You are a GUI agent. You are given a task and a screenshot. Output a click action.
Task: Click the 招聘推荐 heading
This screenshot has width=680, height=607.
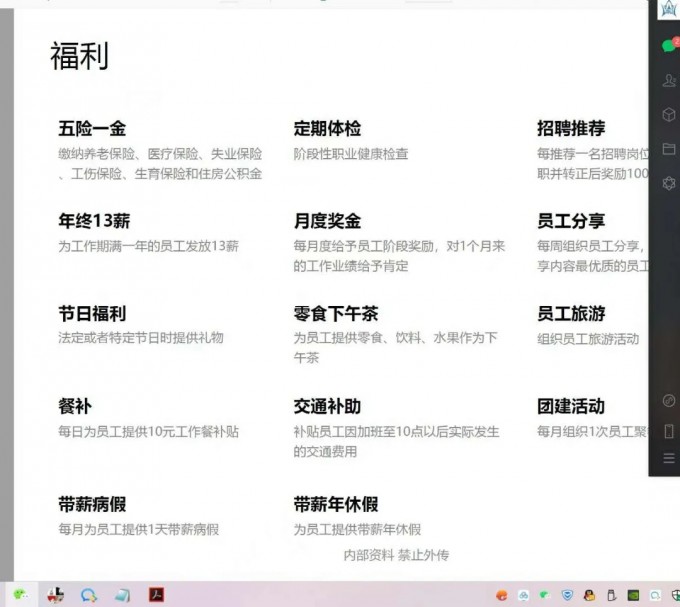pos(571,128)
